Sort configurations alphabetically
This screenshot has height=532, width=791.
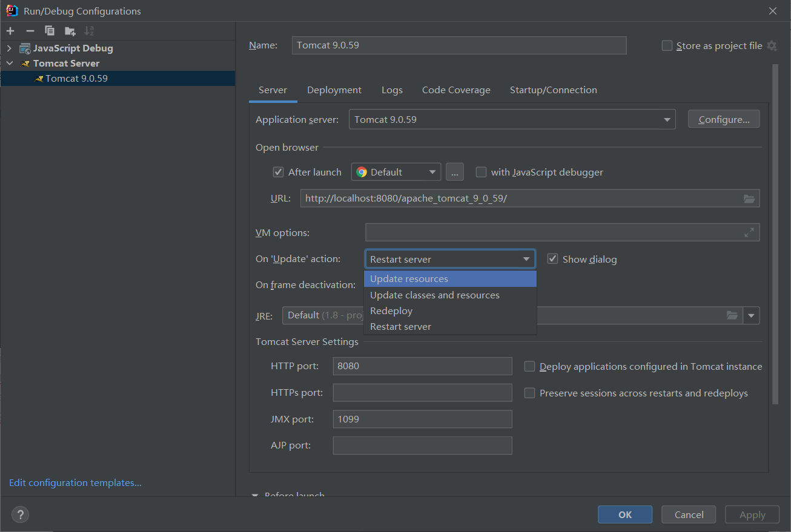(x=89, y=31)
